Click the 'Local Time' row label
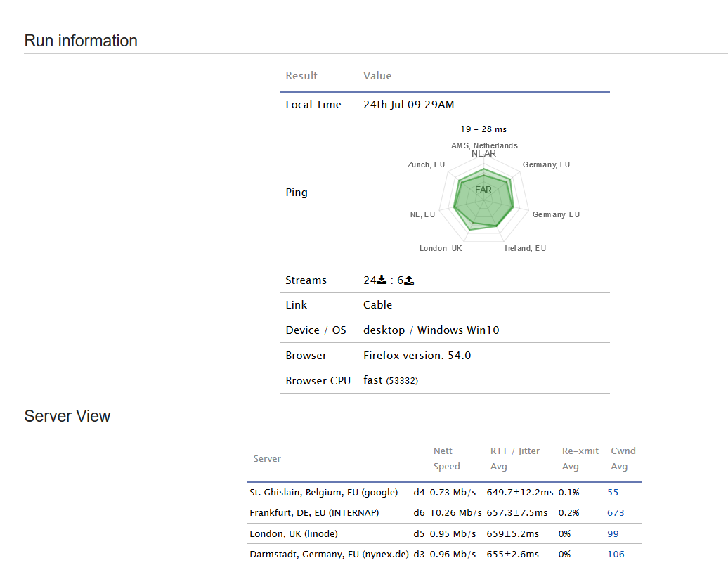Viewport: 728px width, 570px height. pos(313,105)
